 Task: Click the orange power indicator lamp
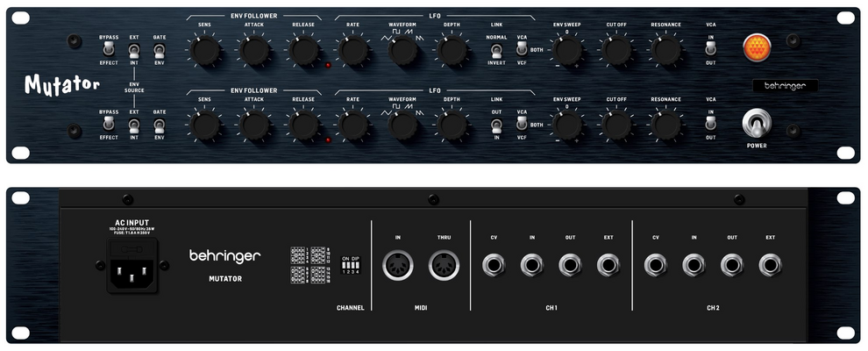click(x=756, y=47)
